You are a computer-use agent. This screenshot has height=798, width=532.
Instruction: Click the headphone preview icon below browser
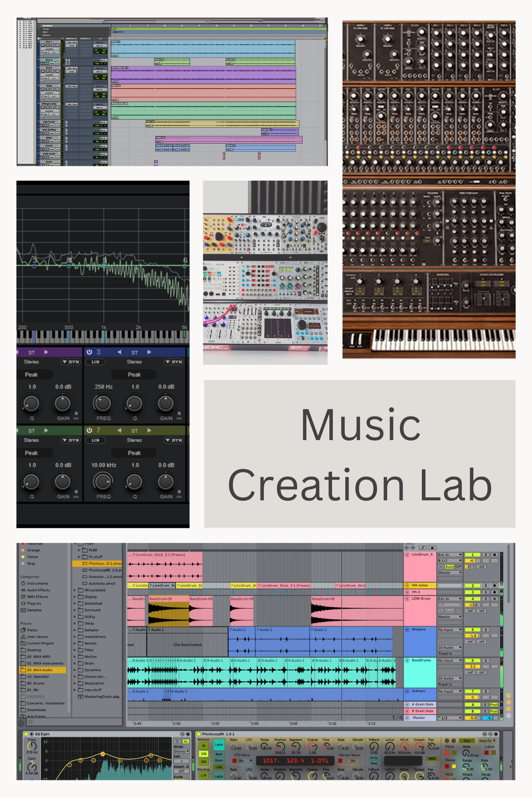click(x=31, y=722)
